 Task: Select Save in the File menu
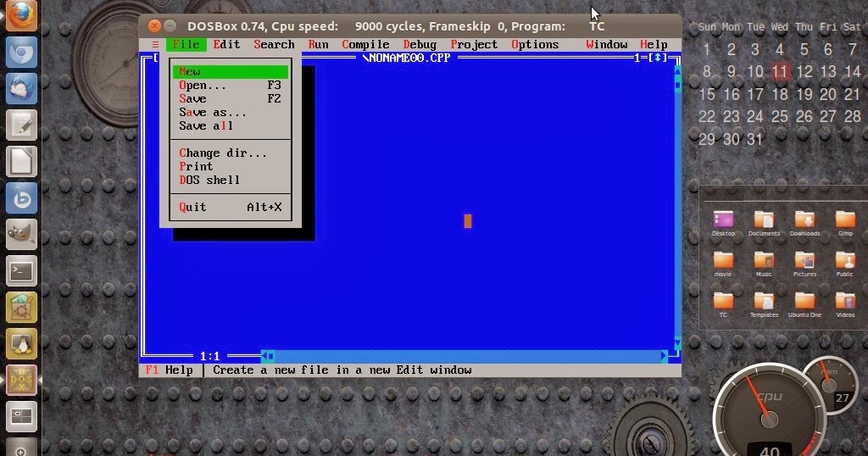231,98
